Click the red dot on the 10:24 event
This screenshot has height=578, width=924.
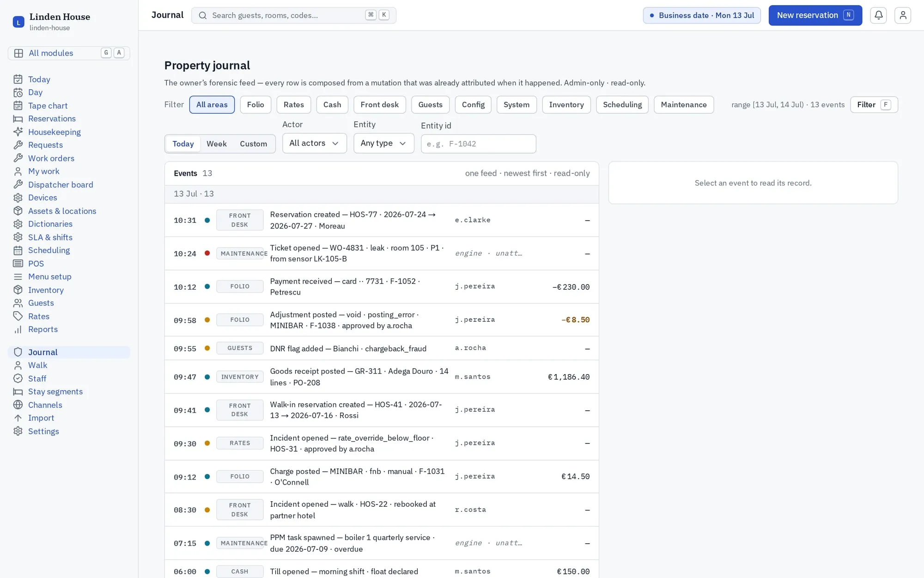point(207,253)
